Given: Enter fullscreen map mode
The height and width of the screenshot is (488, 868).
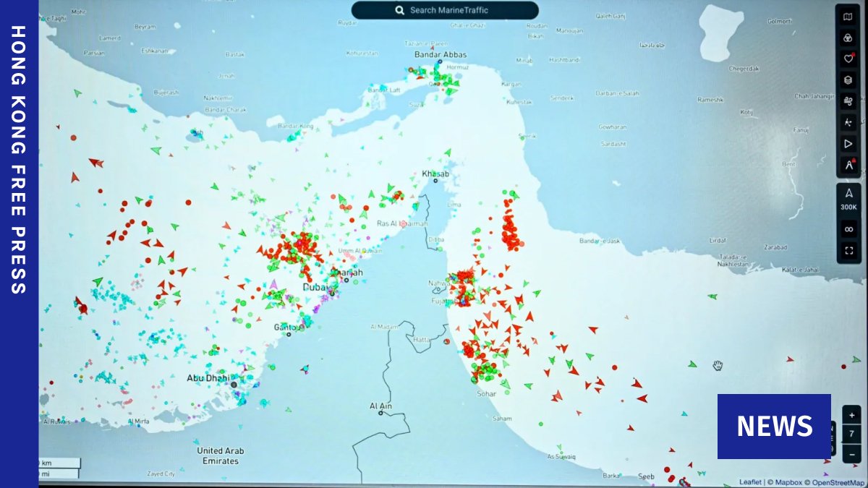Looking at the screenshot, I should coord(848,251).
